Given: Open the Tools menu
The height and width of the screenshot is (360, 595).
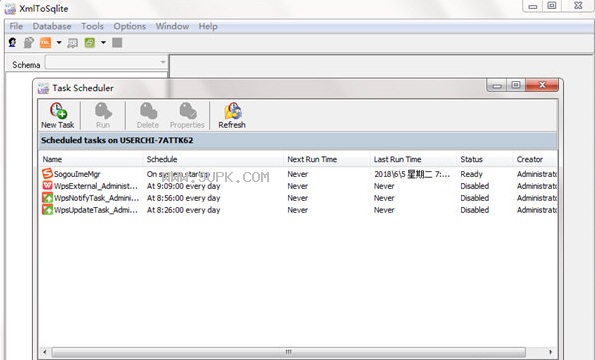Looking at the screenshot, I should [x=92, y=26].
